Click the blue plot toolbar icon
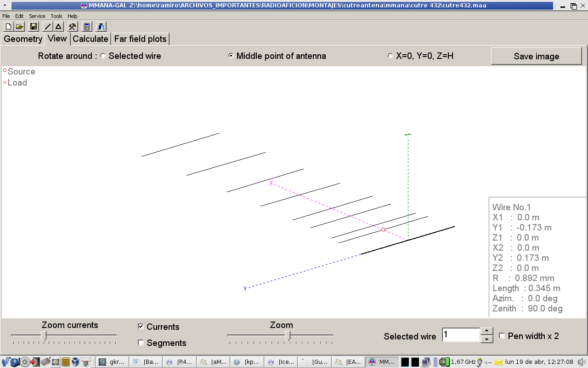 click(101, 27)
